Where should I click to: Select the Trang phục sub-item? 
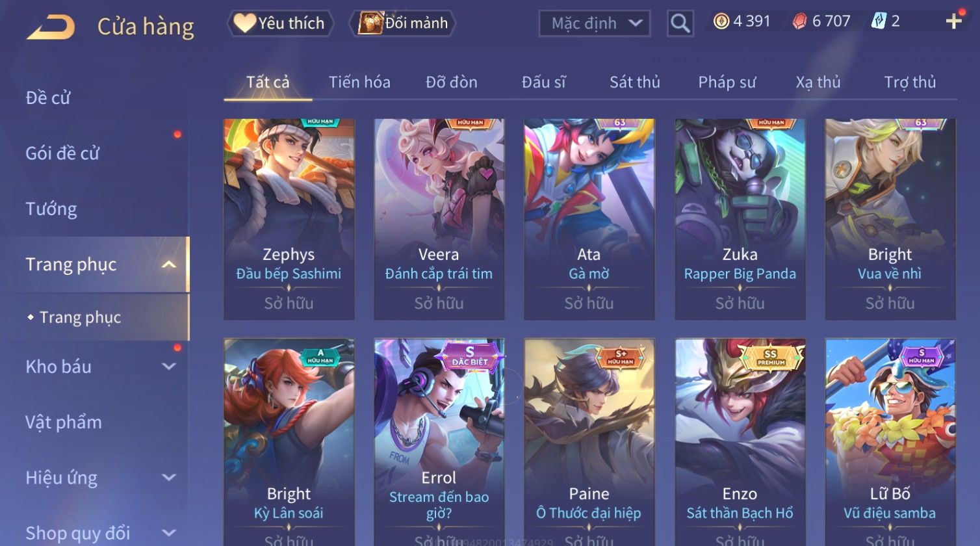click(x=80, y=317)
